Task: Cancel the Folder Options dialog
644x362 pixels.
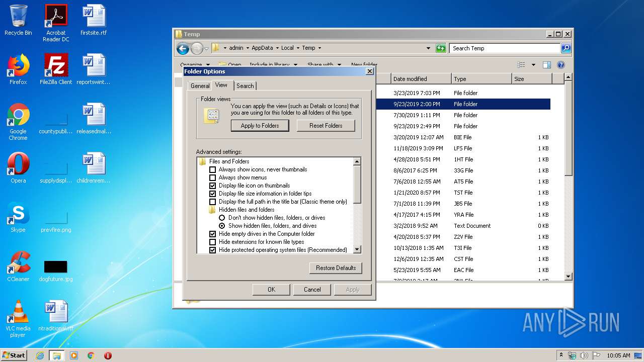Action: click(312, 290)
